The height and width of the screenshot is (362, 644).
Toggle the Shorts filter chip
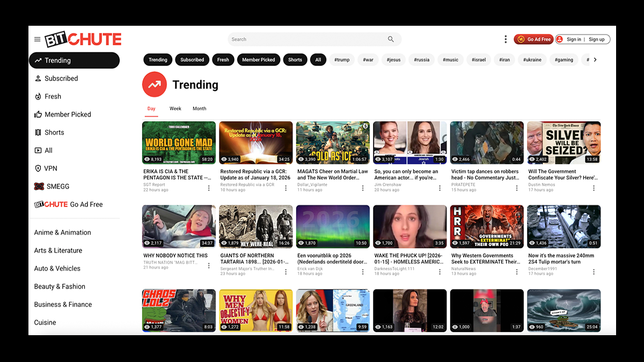[295, 60]
